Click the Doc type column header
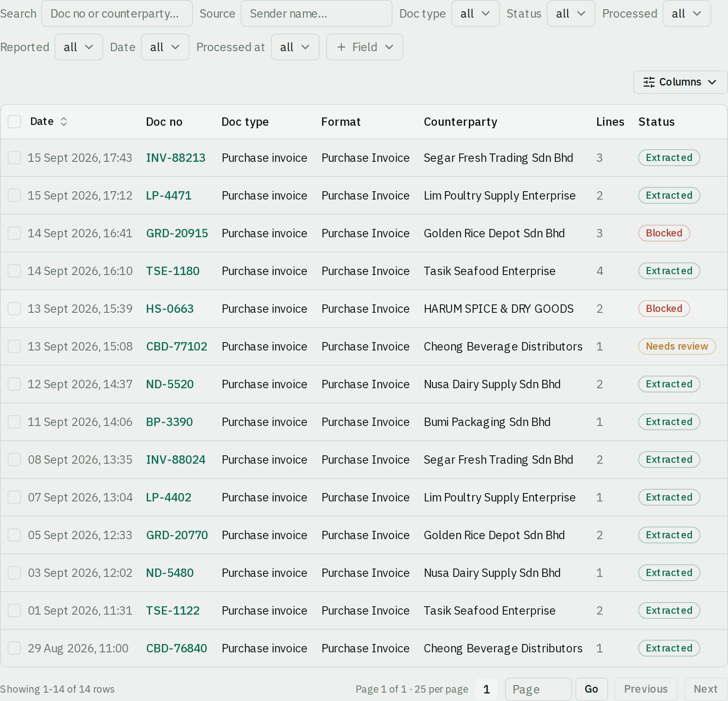The height and width of the screenshot is (701, 728). click(x=245, y=122)
